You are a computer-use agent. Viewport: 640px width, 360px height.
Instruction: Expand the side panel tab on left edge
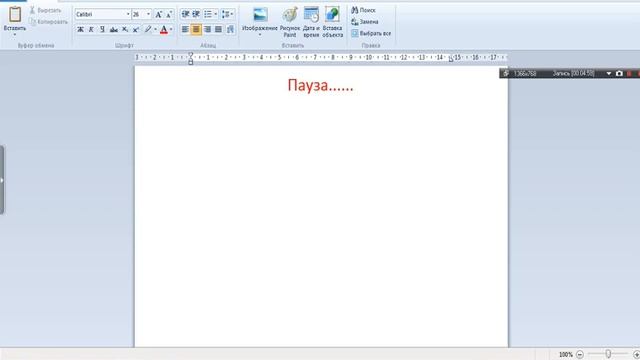(2, 180)
